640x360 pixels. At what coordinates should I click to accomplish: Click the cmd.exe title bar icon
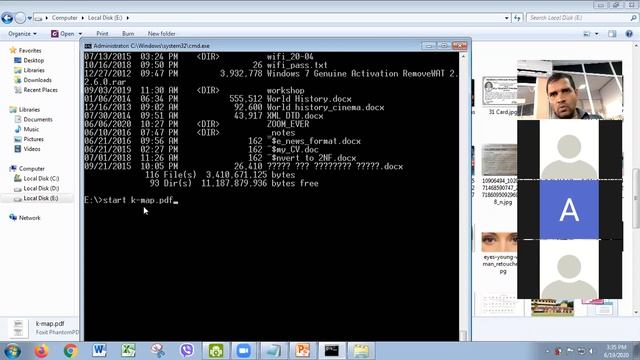pyautogui.click(x=88, y=46)
